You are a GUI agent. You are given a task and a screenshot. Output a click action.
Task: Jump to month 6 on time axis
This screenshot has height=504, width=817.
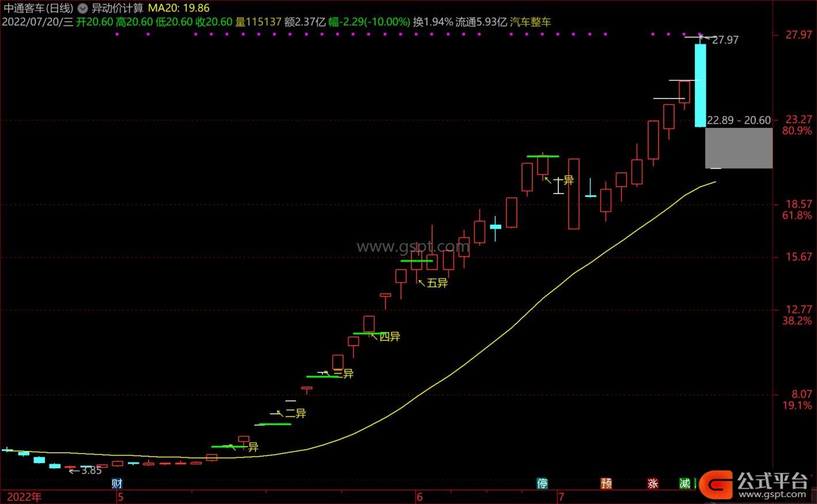[x=419, y=497]
